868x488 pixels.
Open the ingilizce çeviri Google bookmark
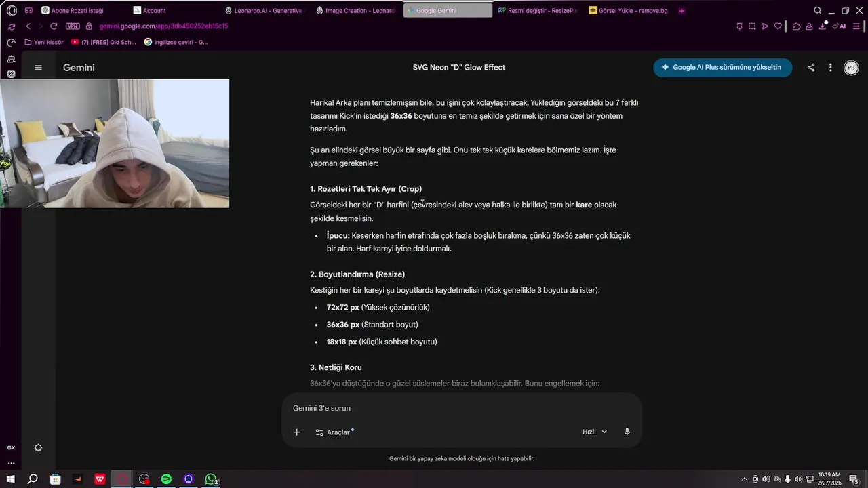coord(176,42)
